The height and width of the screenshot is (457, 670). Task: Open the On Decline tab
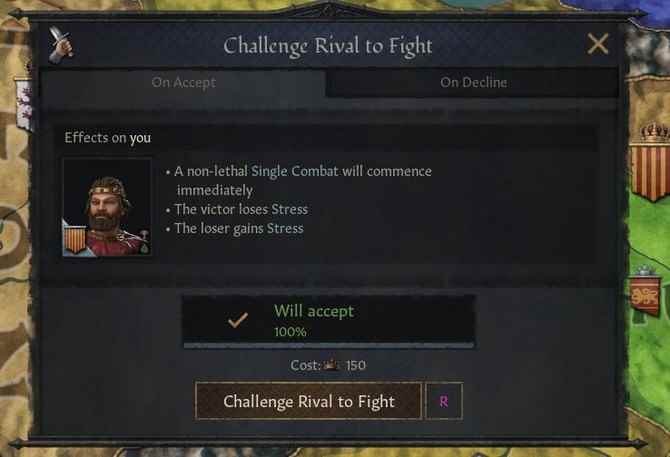473,82
